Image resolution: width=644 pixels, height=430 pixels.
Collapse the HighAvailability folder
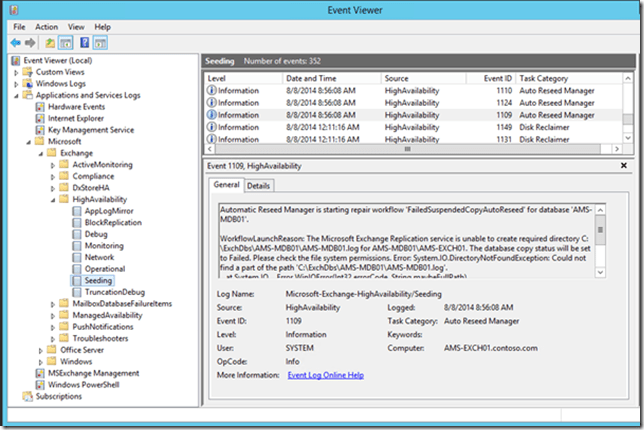53,199
